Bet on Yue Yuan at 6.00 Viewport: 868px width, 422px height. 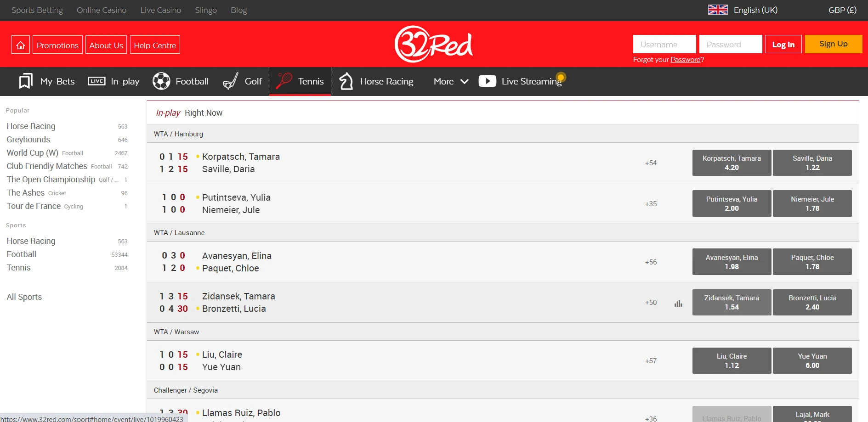(x=812, y=360)
